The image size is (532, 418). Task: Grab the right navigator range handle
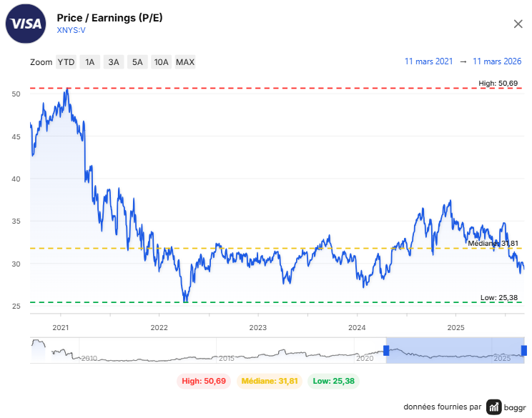(524, 350)
